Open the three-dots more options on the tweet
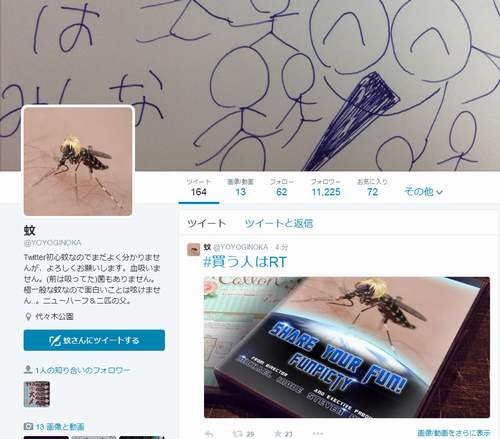The image size is (500, 439). point(318,434)
